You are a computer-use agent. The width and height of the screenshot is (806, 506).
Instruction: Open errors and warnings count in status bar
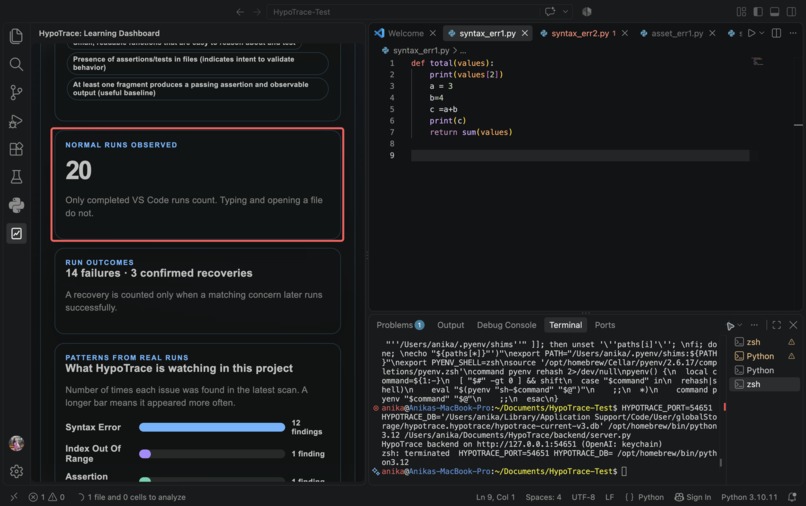(47, 497)
